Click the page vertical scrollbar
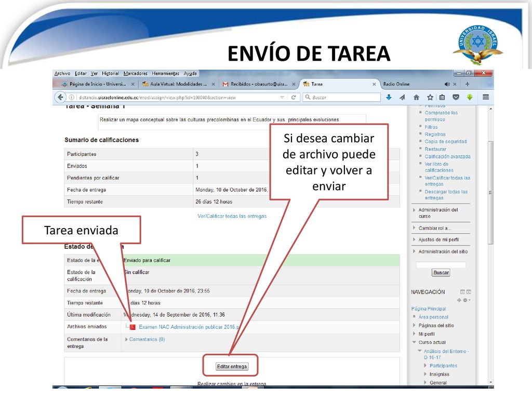 click(490, 192)
